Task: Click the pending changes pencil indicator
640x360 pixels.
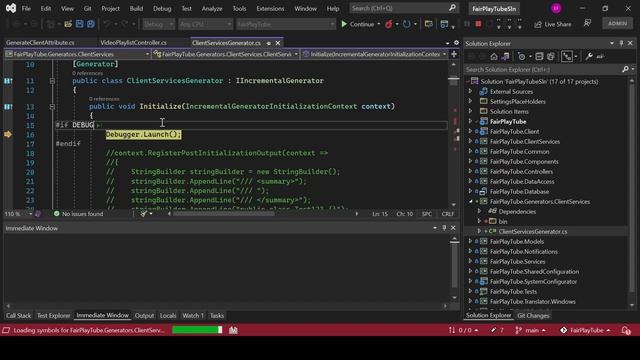Action: pos(497,330)
